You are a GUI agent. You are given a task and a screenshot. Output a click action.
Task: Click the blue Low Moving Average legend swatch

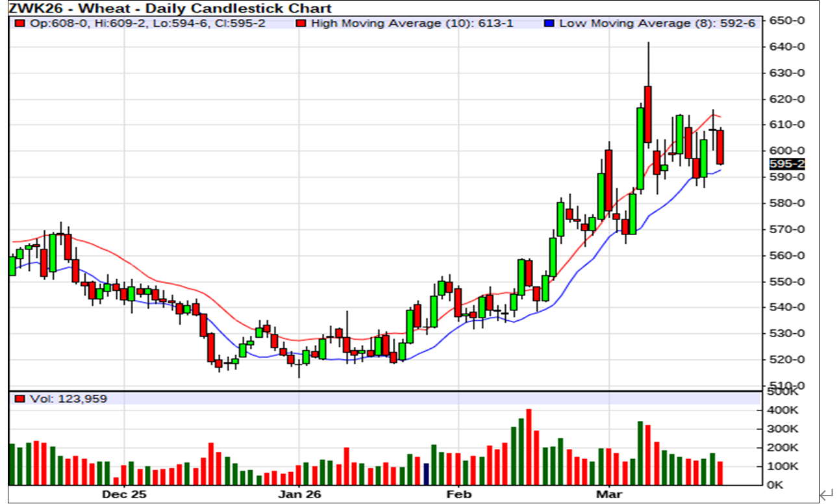click(549, 23)
